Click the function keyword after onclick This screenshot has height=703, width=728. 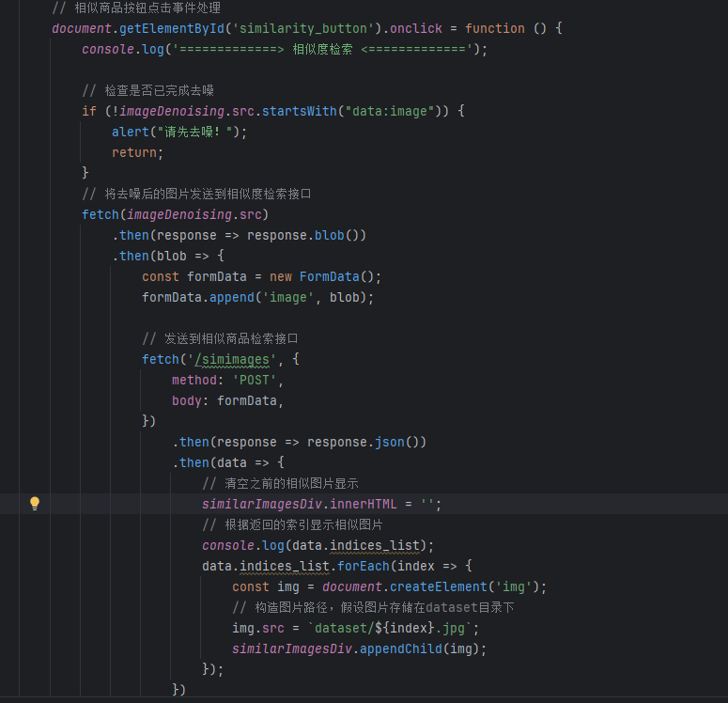(x=494, y=29)
